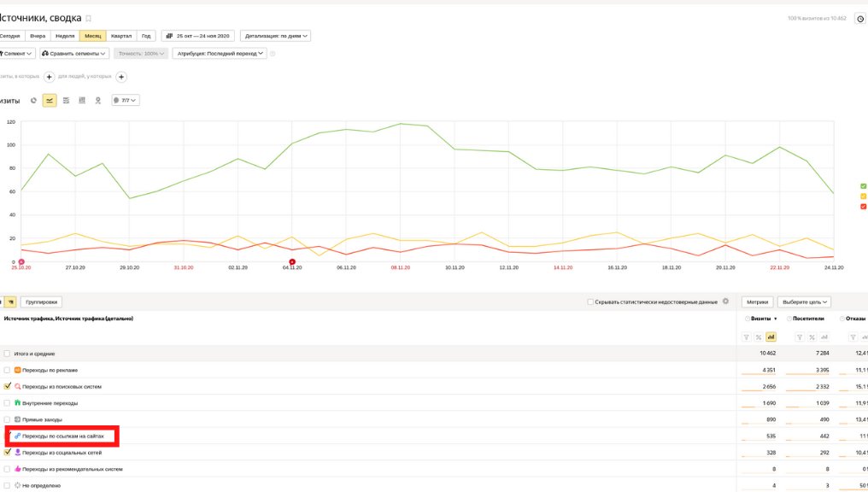Expand Атрибуция: Последний переход dropdown
The image size is (868, 492).
(220, 53)
